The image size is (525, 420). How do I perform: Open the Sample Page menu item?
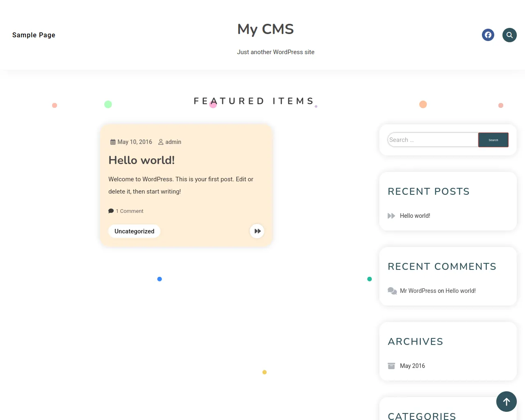tap(34, 35)
